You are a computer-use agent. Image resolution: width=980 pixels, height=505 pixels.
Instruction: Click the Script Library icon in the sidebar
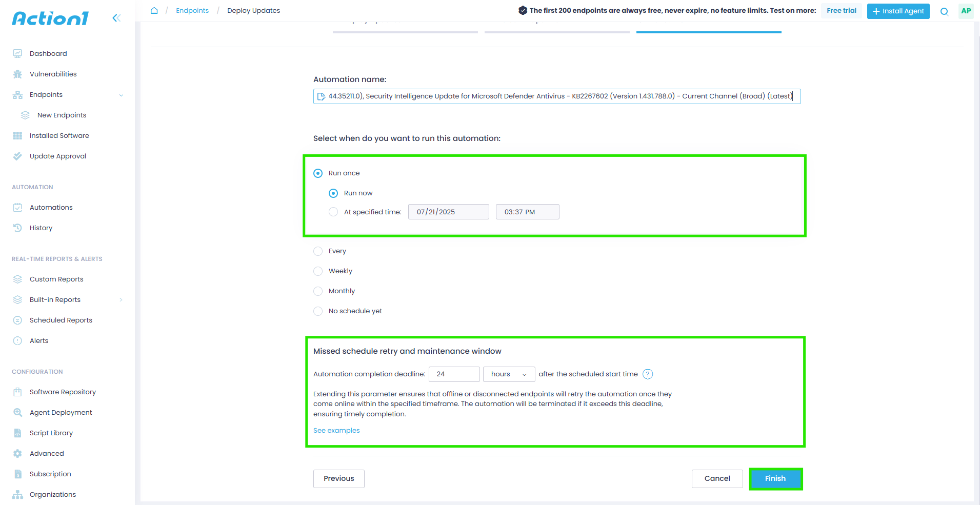17,433
